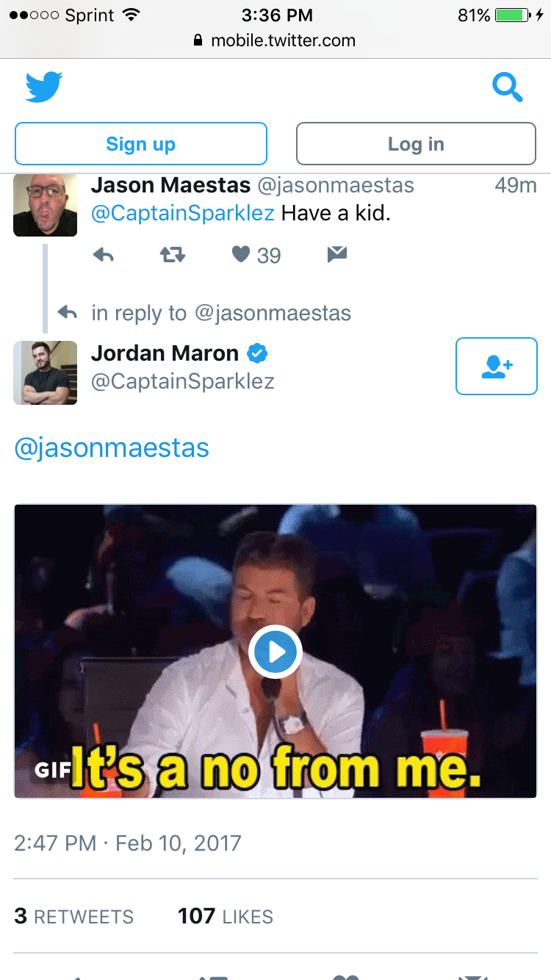Follow Jordan Maron with add-user button
This screenshot has width=551, height=980.
497,366
